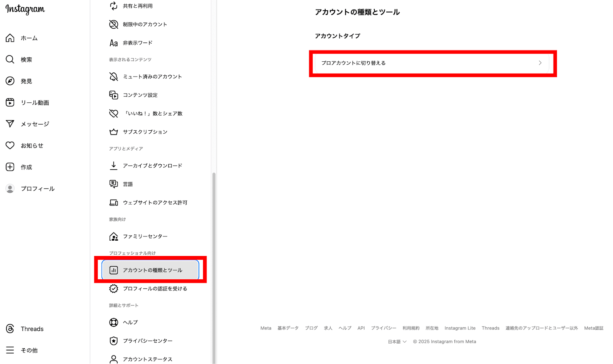Open the 日本語 language dropdown
This screenshot has height=364, width=613.
point(397,342)
